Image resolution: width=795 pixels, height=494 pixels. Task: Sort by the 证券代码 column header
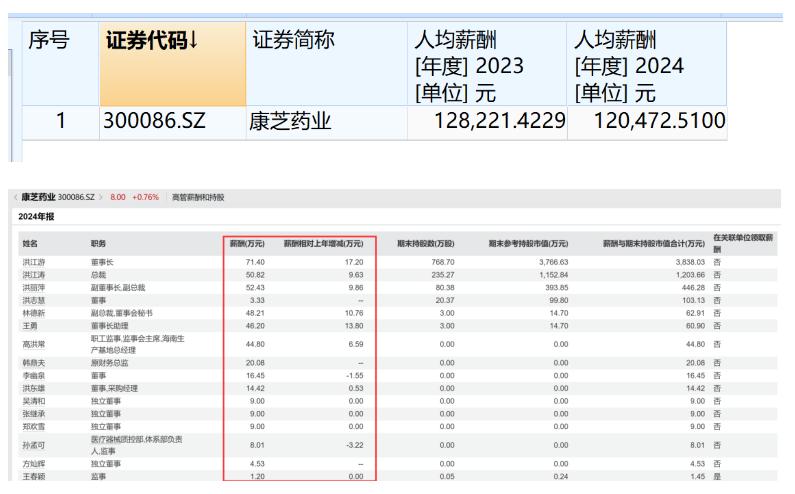172,64
